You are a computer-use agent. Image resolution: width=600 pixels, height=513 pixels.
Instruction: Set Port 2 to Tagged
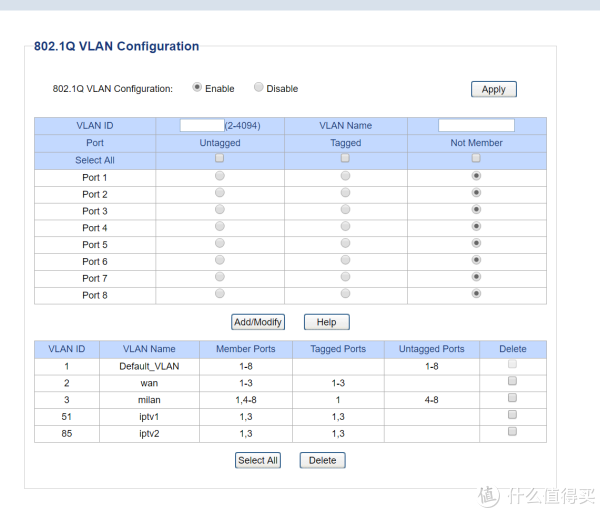(x=345, y=193)
